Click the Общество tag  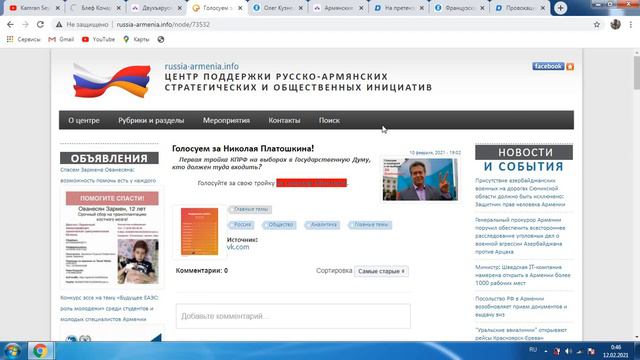280,224
